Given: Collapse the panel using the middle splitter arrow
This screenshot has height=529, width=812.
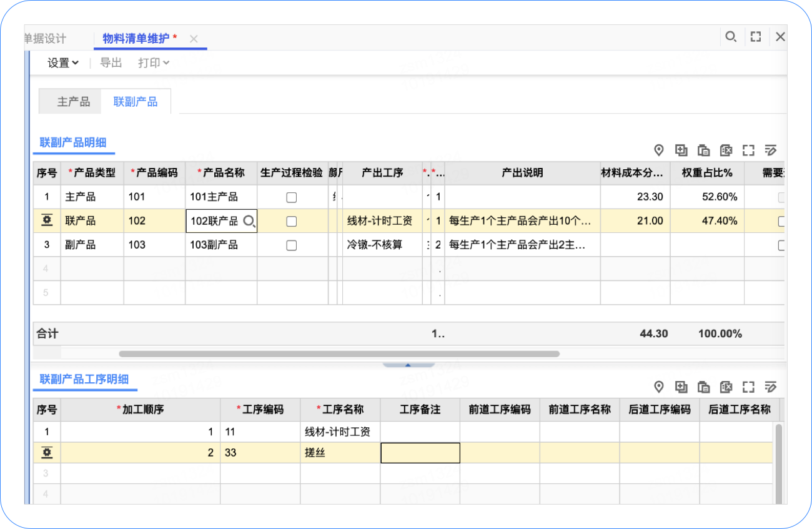Looking at the screenshot, I should pos(407,365).
